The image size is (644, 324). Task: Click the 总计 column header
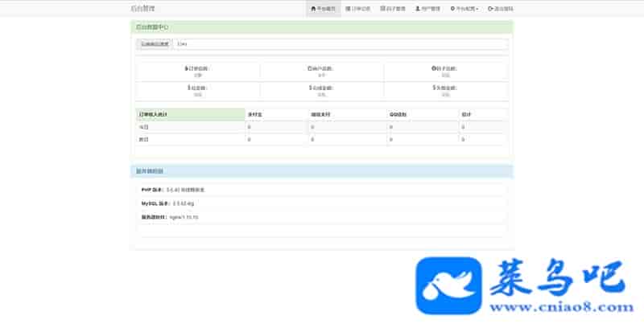(x=484, y=114)
